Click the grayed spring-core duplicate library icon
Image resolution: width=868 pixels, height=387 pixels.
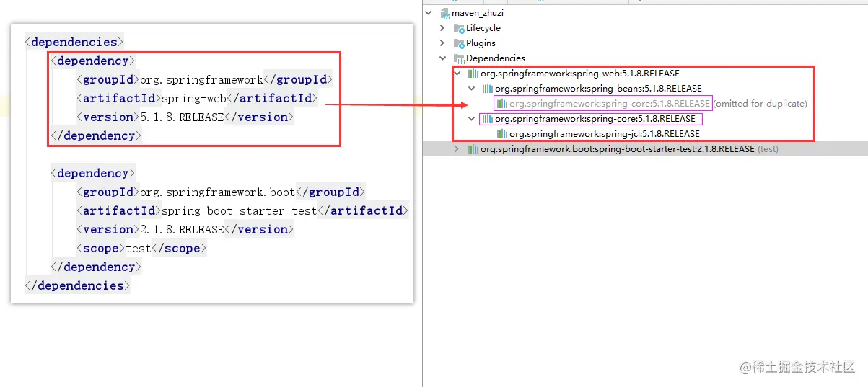[502, 104]
